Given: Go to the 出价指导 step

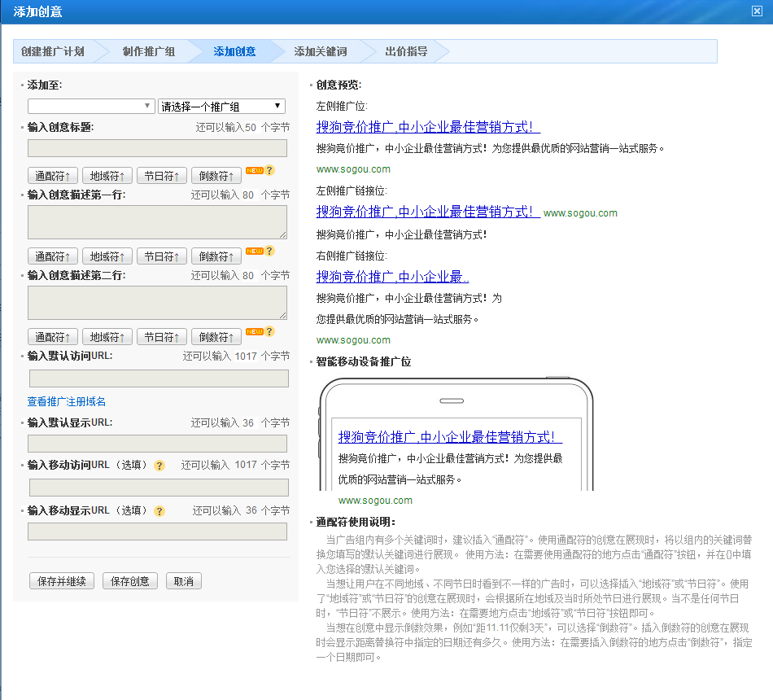Looking at the screenshot, I should coord(406,51).
